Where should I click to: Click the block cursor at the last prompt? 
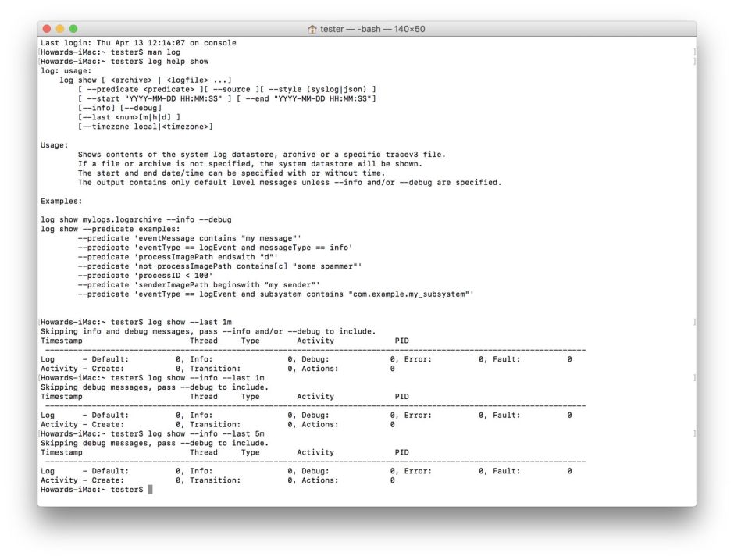click(150, 489)
